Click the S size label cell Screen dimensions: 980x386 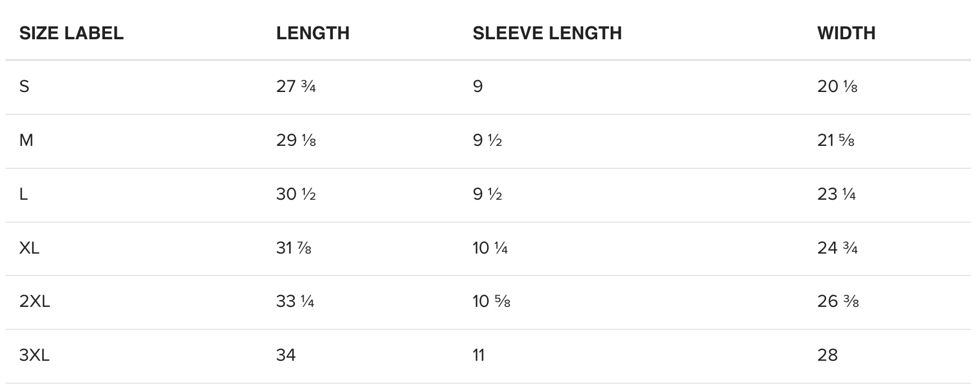pyautogui.click(x=24, y=86)
